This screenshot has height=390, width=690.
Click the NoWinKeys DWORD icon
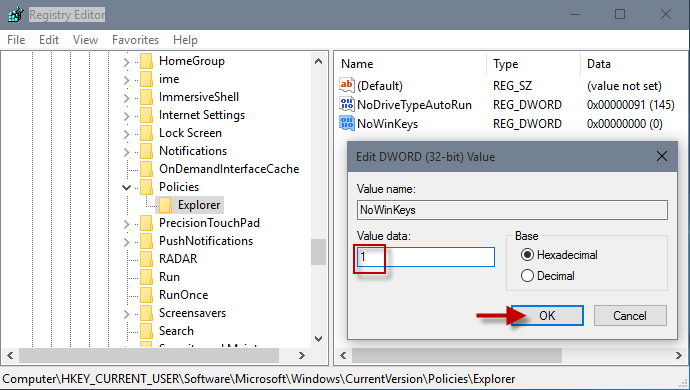pos(347,123)
